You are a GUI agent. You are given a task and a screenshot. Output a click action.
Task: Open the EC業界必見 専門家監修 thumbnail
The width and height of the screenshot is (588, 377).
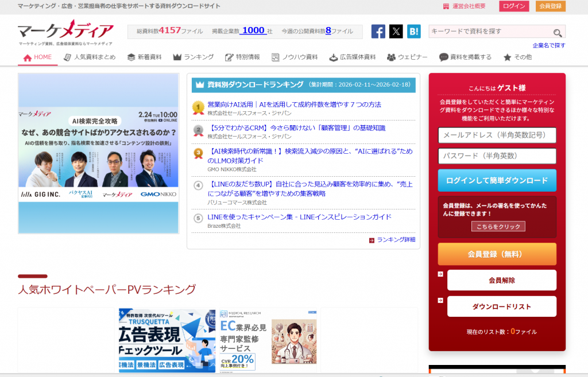pos(268,341)
